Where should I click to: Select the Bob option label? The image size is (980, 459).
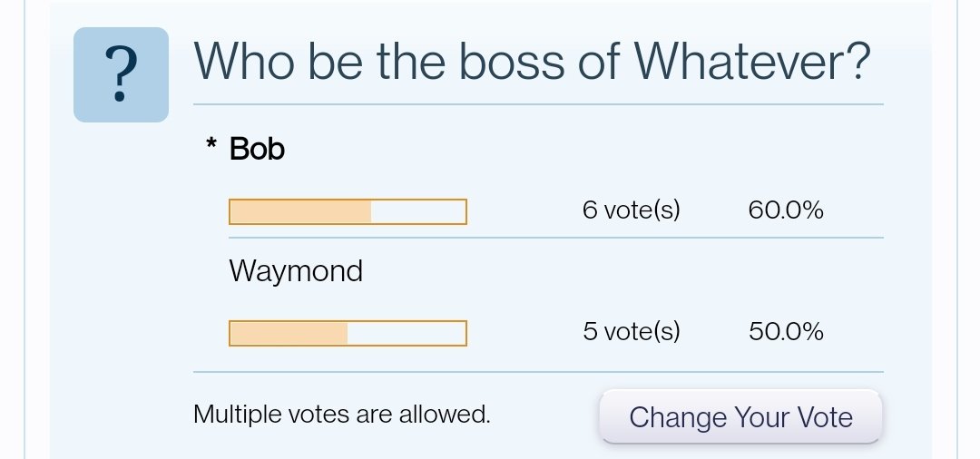click(257, 149)
